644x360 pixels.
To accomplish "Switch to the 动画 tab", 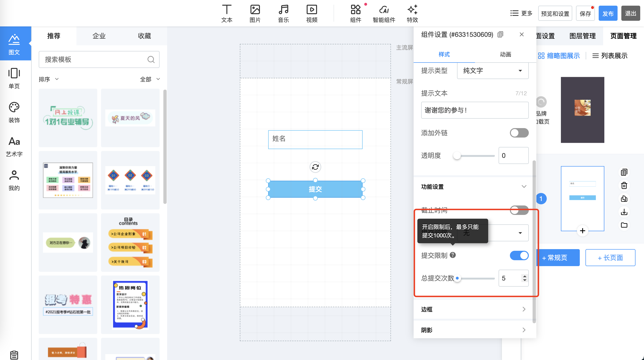I will (x=505, y=54).
